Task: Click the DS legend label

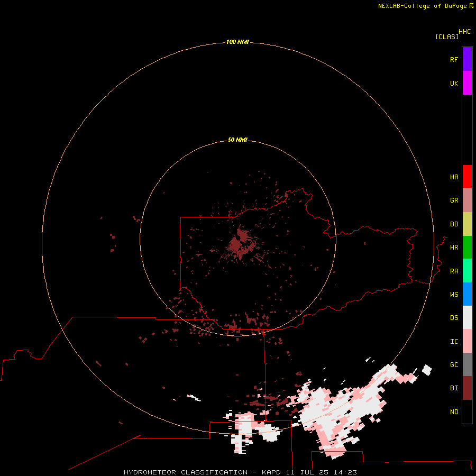Action: coord(454,318)
